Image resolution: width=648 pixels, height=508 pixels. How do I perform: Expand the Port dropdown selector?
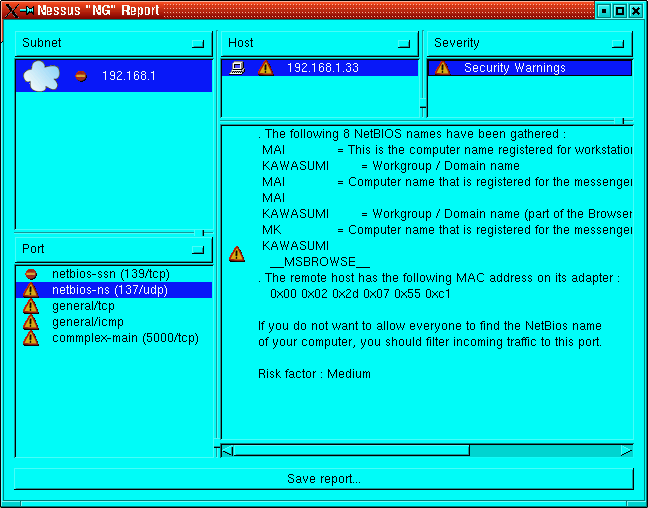(198, 249)
